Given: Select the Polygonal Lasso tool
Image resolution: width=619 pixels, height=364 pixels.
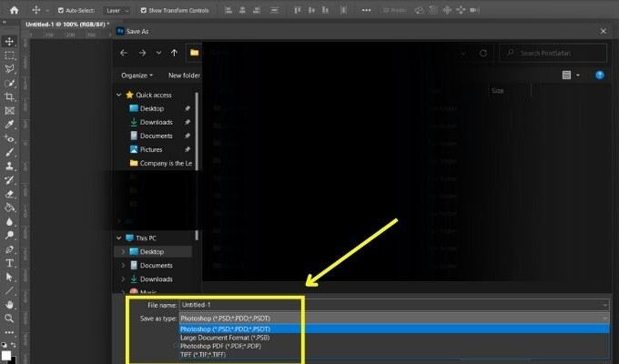Looking at the screenshot, I should (9, 68).
